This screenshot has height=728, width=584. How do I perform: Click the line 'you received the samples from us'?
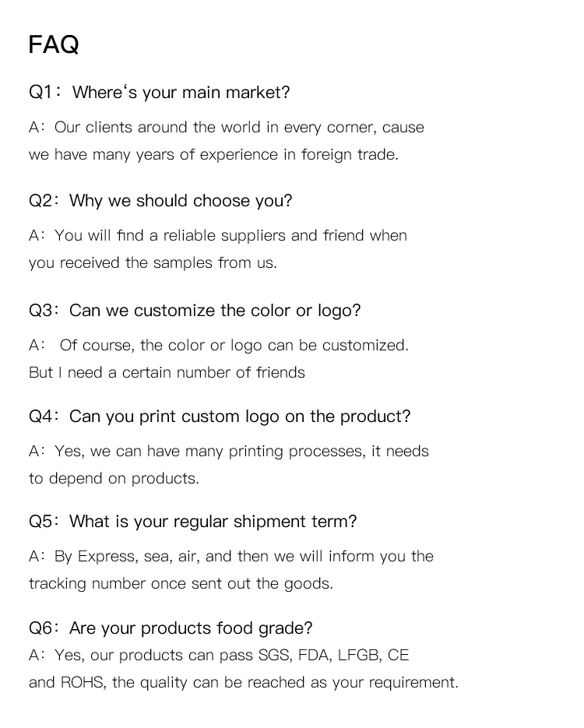point(153,263)
